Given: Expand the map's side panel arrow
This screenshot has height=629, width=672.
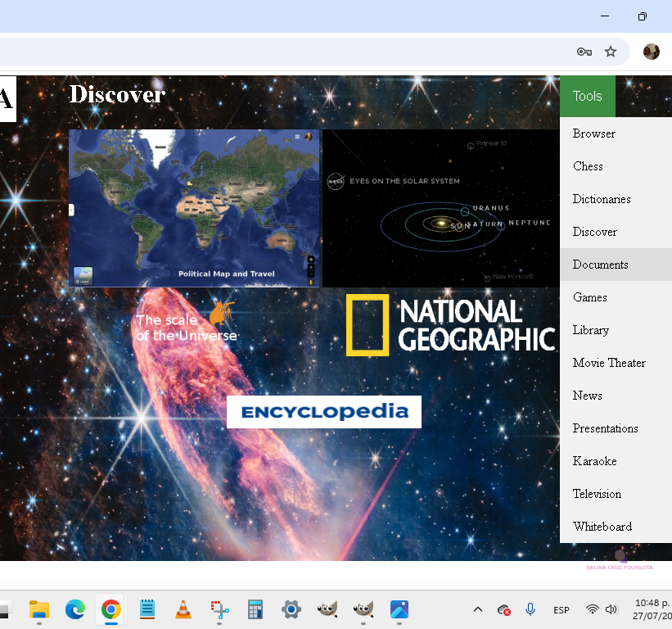Looking at the screenshot, I should (x=71, y=210).
